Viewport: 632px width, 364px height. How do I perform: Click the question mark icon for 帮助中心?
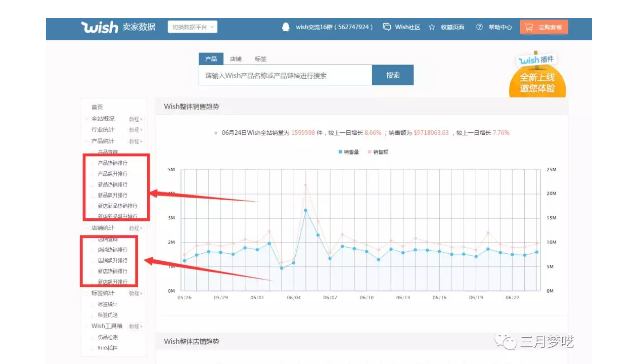pyautogui.click(x=479, y=27)
